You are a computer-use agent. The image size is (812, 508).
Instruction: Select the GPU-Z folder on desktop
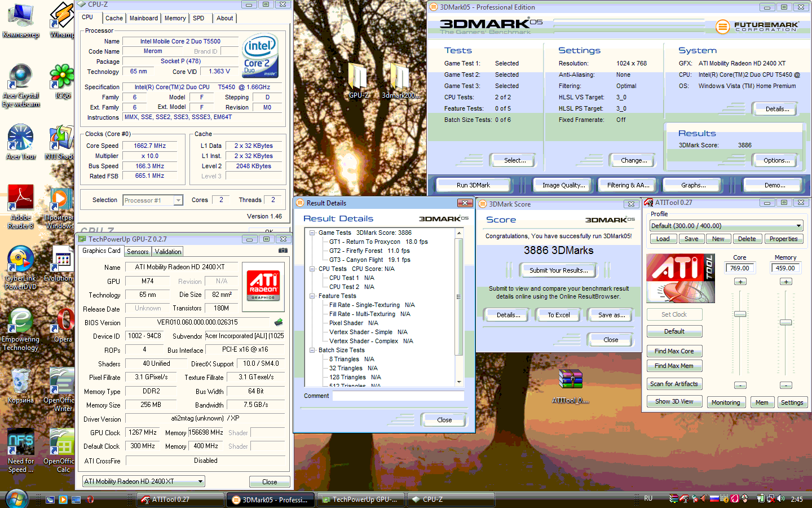tap(359, 81)
